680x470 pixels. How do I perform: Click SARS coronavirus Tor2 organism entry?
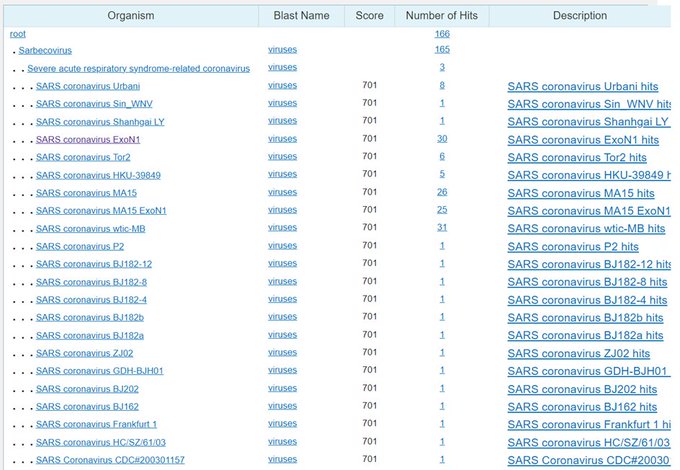[83, 157]
